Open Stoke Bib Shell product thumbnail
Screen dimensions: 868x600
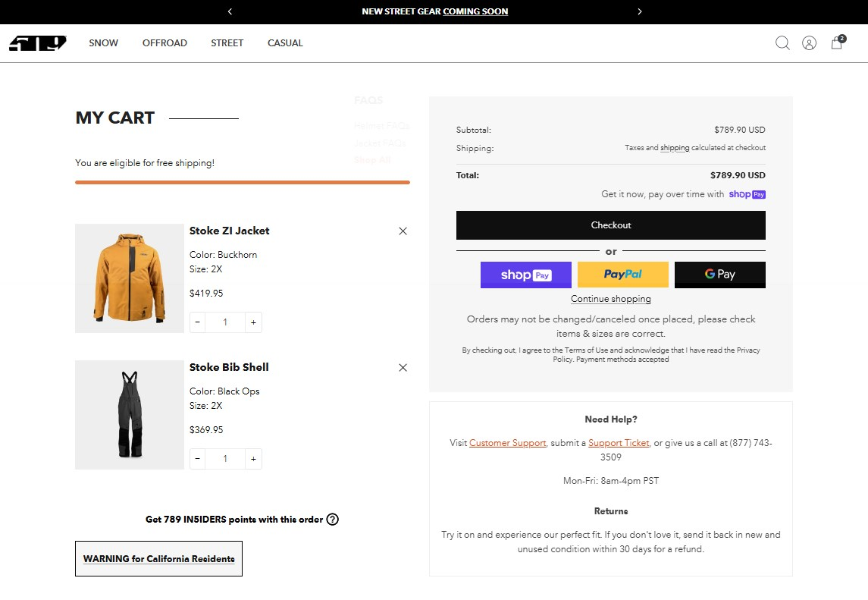[130, 415]
